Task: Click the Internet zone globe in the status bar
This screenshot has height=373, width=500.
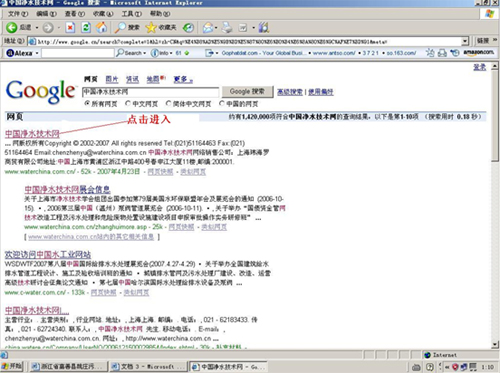Action: pos(427,355)
